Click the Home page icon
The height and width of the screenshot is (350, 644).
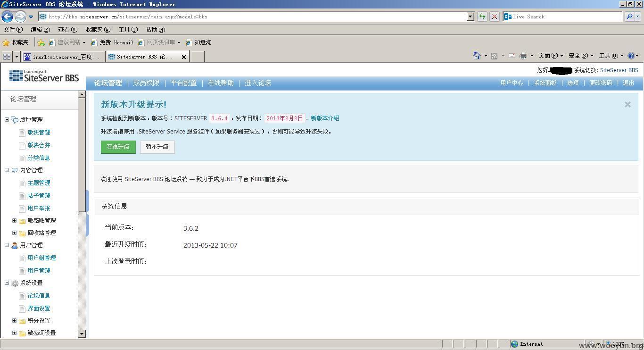[477, 56]
